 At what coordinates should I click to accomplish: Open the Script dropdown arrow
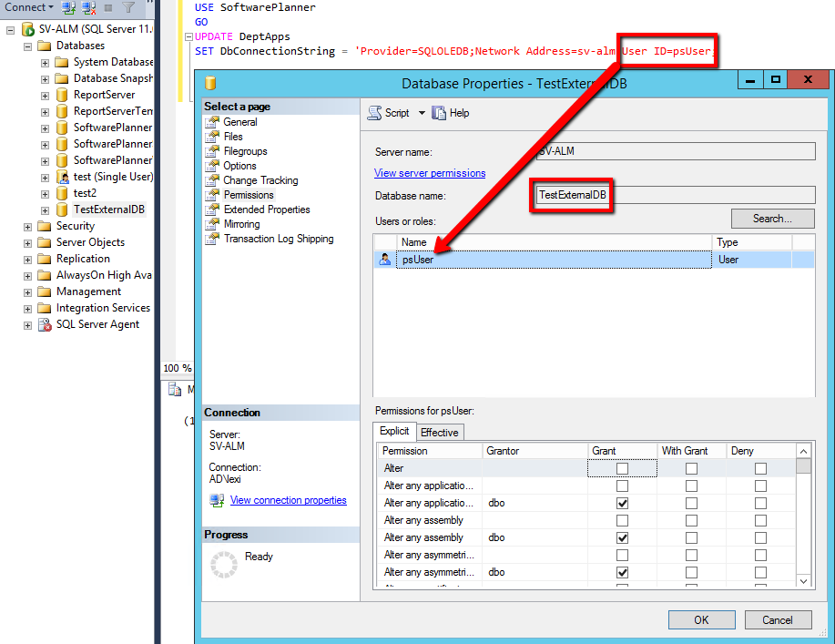(x=421, y=113)
